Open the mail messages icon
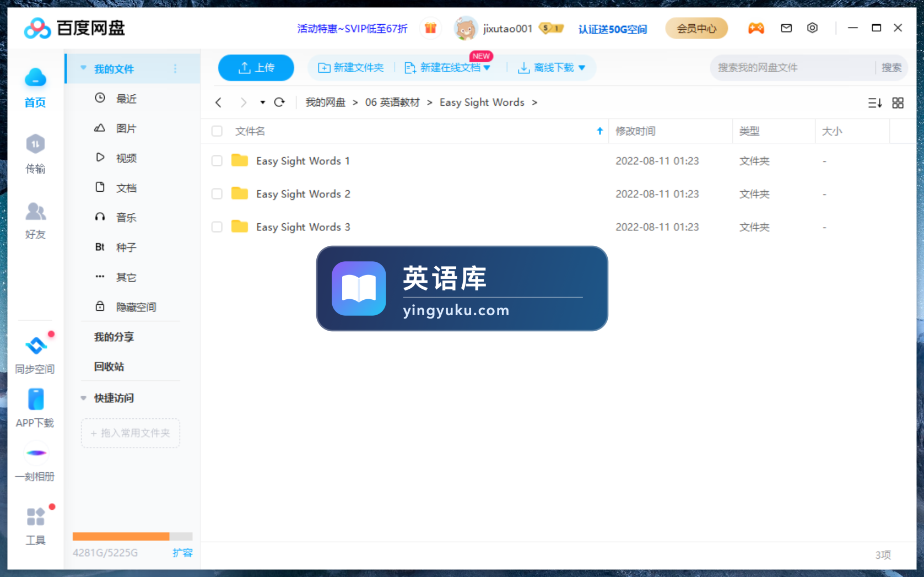Viewport: 924px width, 577px height. tap(786, 28)
